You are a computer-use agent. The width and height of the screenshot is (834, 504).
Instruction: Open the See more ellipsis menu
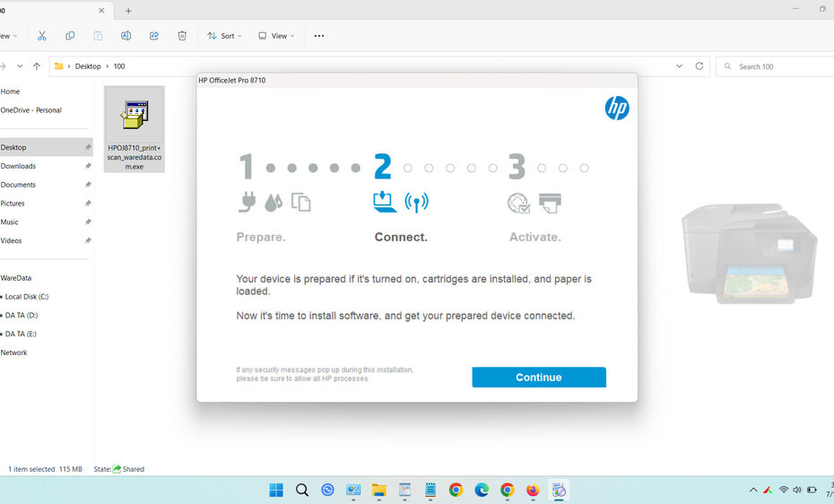point(319,36)
